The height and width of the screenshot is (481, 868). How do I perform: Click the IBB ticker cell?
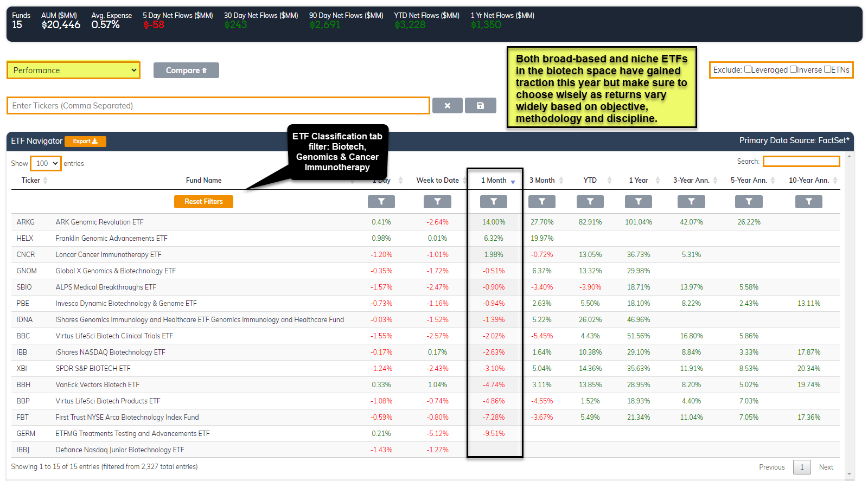point(22,352)
